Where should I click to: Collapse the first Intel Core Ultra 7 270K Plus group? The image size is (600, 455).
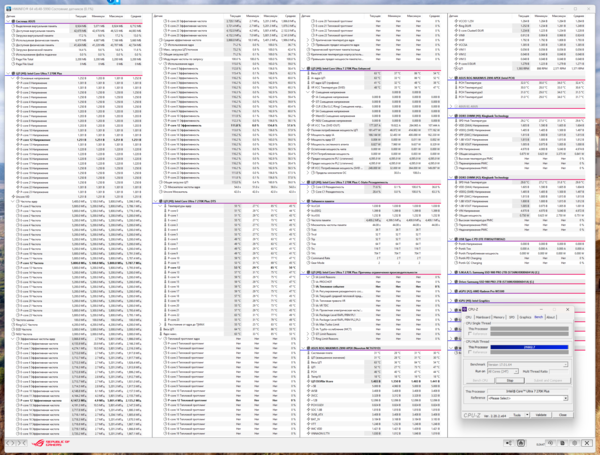tap(8, 73)
